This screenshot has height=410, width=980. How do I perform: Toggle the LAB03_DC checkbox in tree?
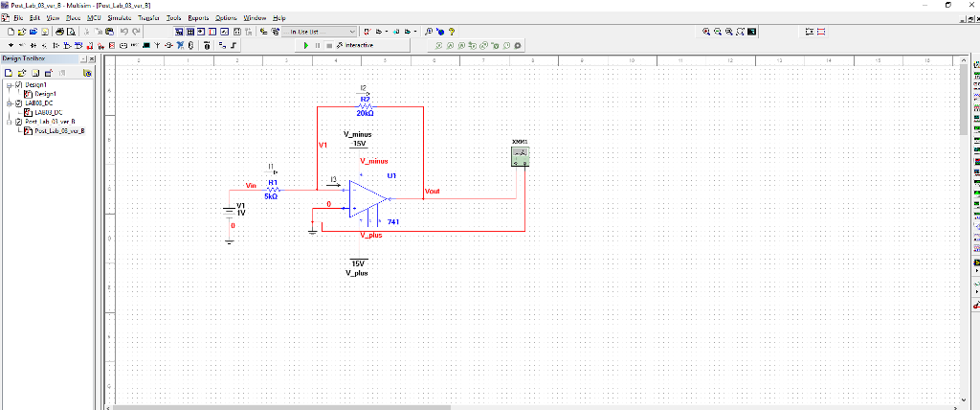pos(17,102)
